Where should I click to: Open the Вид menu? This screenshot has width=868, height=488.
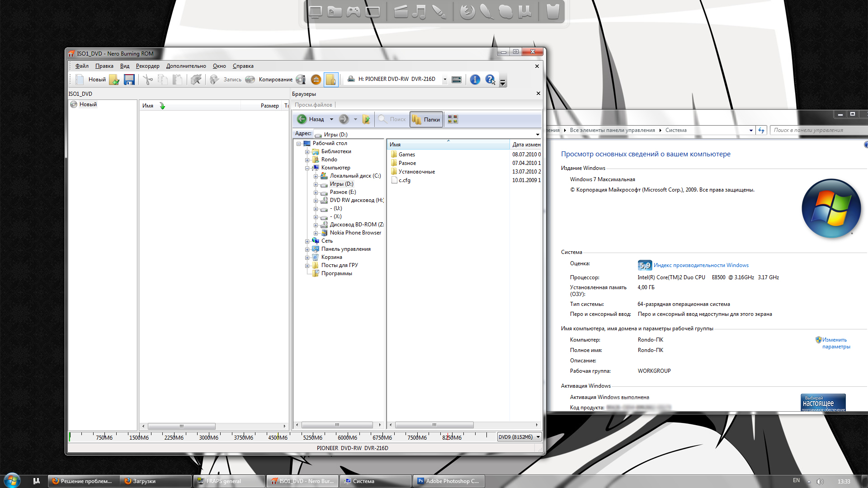tap(125, 66)
